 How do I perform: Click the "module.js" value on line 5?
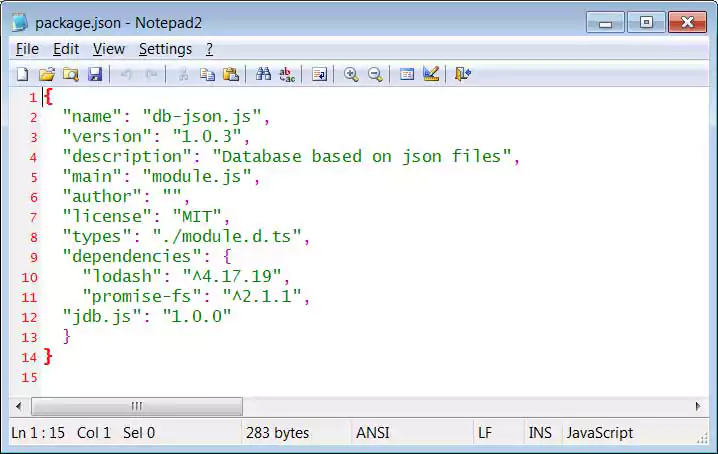click(x=197, y=176)
